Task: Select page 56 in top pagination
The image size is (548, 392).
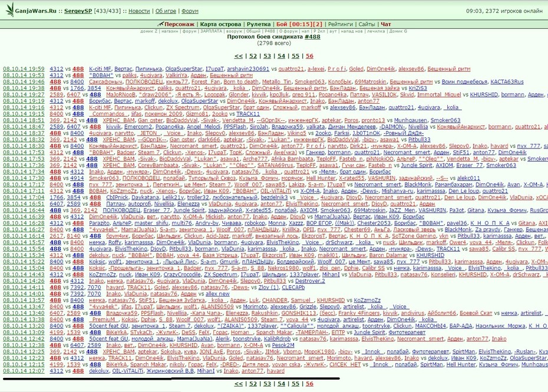Action: (x=309, y=56)
